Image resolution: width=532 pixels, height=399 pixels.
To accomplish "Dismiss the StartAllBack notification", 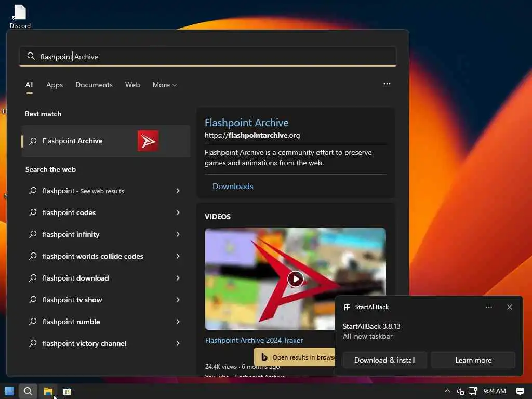I will tap(509, 307).
